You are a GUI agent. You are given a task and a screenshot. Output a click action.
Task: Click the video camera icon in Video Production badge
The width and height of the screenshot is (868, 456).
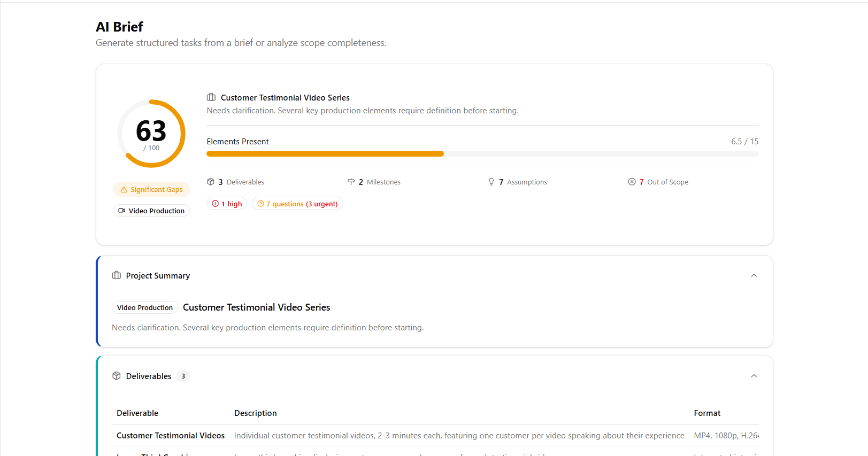(x=122, y=211)
